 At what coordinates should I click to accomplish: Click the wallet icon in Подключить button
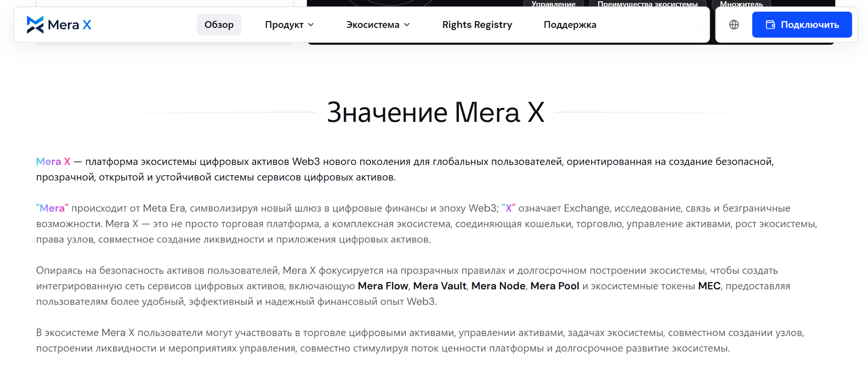(x=770, y=25)
